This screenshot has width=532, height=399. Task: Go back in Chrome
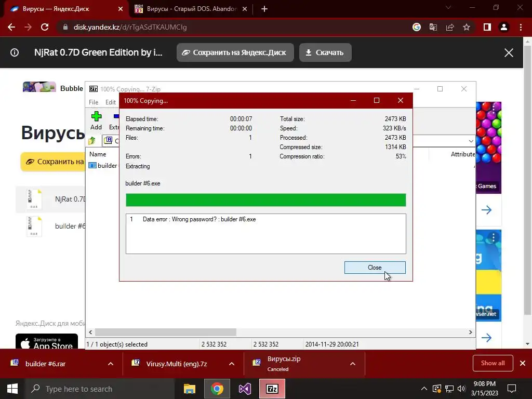tap(11, 27)
